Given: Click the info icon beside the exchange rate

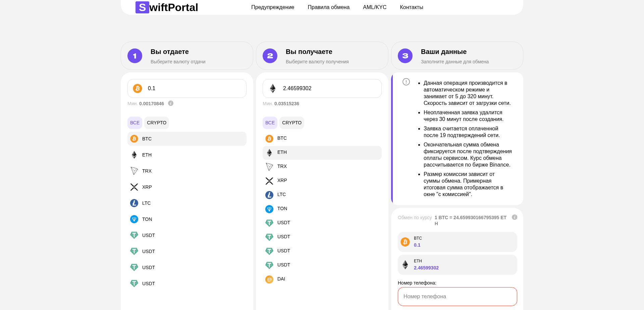Looking at the screenshot, I should 515,217.
